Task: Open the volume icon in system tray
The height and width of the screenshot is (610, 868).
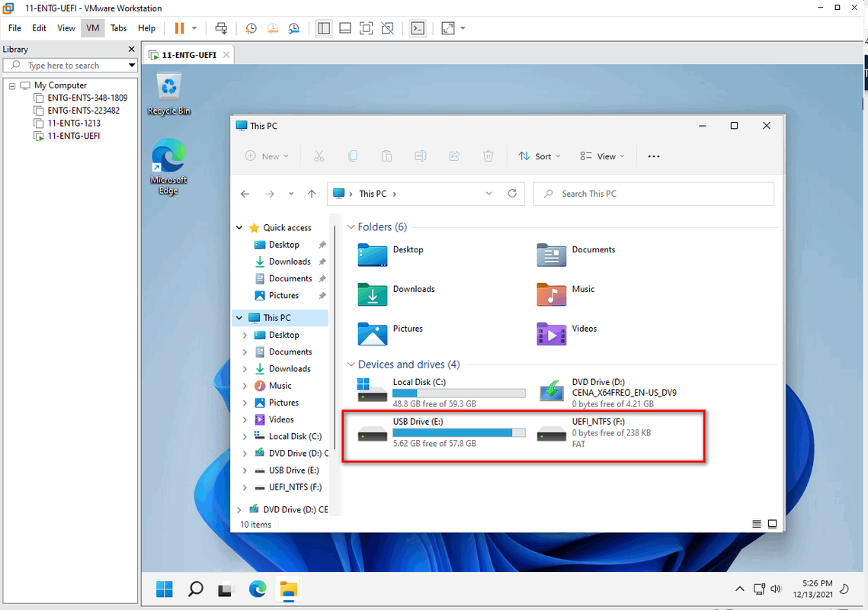Action: click(776, 589)
